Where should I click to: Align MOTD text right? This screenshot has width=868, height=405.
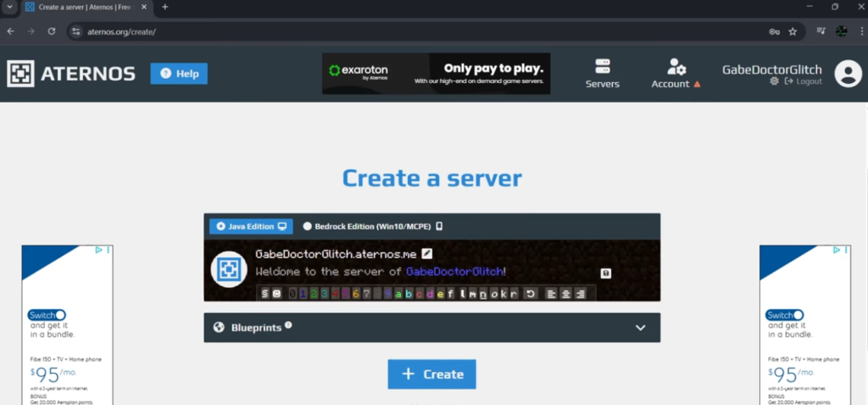point(580,294)
